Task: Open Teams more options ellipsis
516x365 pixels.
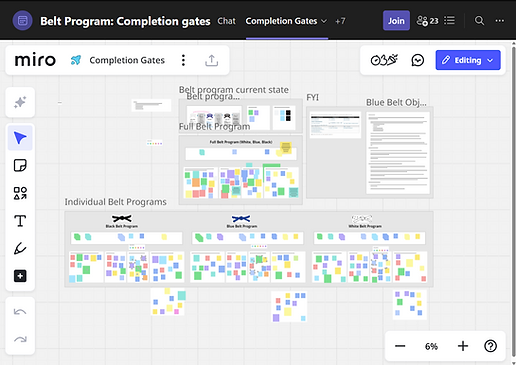Action: click(x=500, y=21)
